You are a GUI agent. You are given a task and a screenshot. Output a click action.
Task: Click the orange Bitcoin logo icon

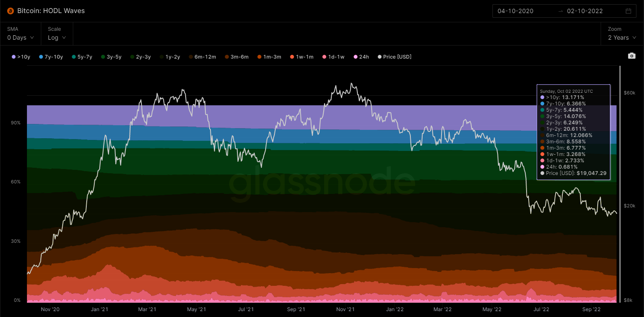pyautogui.click(x=11, y=11)
